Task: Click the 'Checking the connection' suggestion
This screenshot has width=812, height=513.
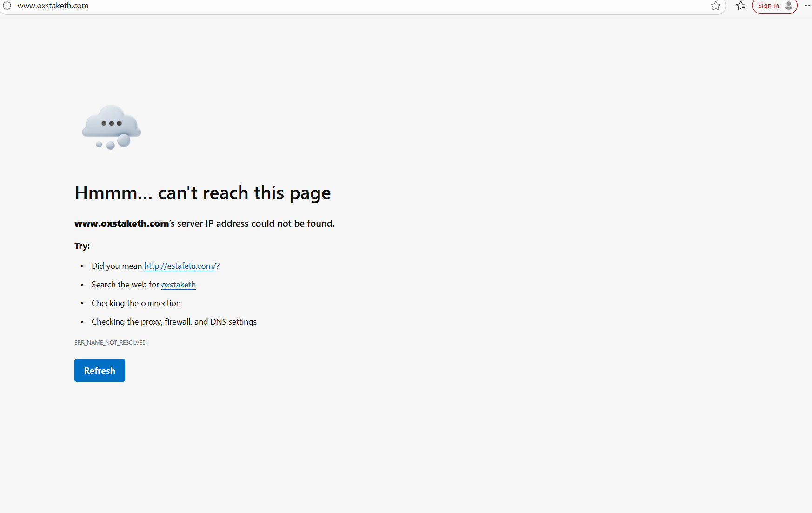Action: pyautogui.click(x=136, y=303)
